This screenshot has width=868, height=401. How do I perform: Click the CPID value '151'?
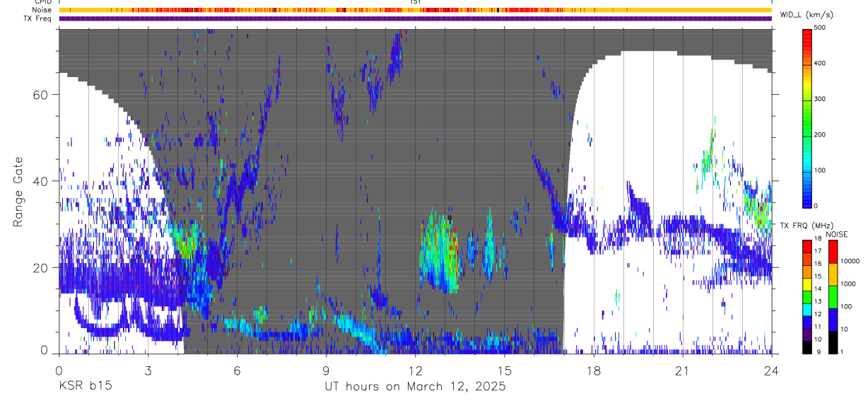[x=415, y=2]
